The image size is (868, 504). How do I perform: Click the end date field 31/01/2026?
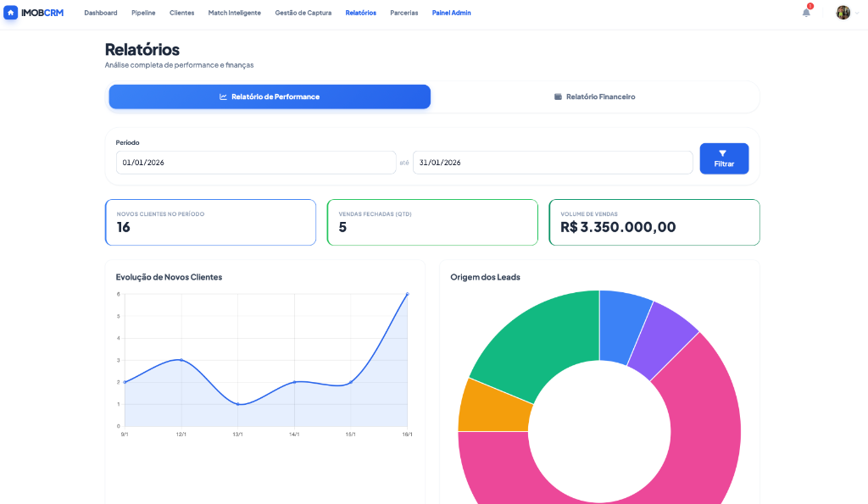(x=552, y=163)
